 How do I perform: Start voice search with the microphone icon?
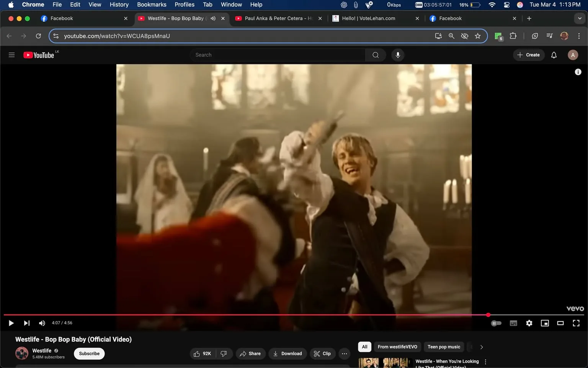click(398, 55)
